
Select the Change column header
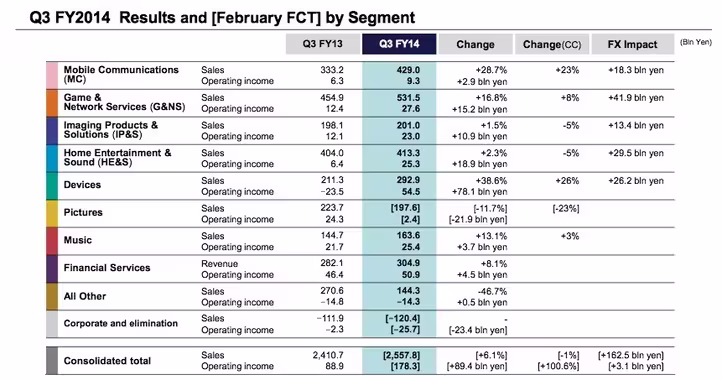pos(475,44)
